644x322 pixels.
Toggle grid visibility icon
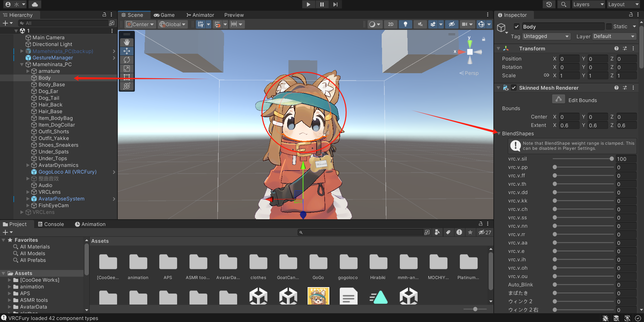click(x=201, y=24)
